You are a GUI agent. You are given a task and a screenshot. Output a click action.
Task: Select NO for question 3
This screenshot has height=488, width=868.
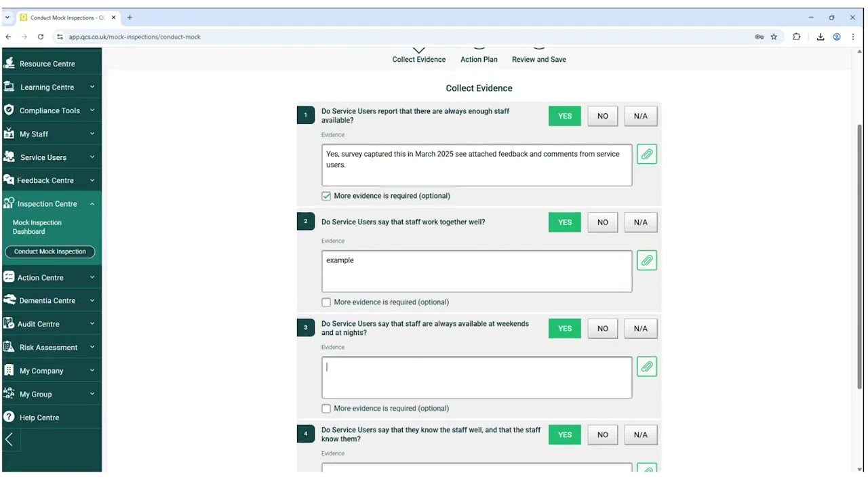coord(603,329)
